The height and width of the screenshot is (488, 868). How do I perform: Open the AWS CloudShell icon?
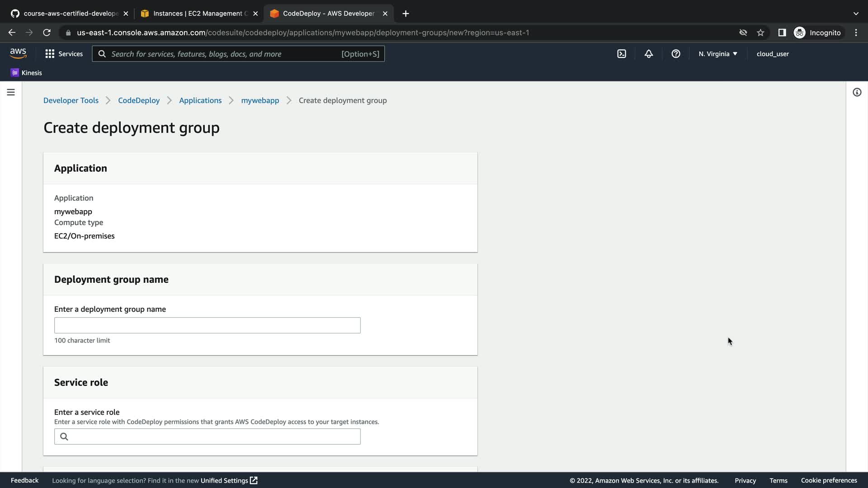pos(622,54)
